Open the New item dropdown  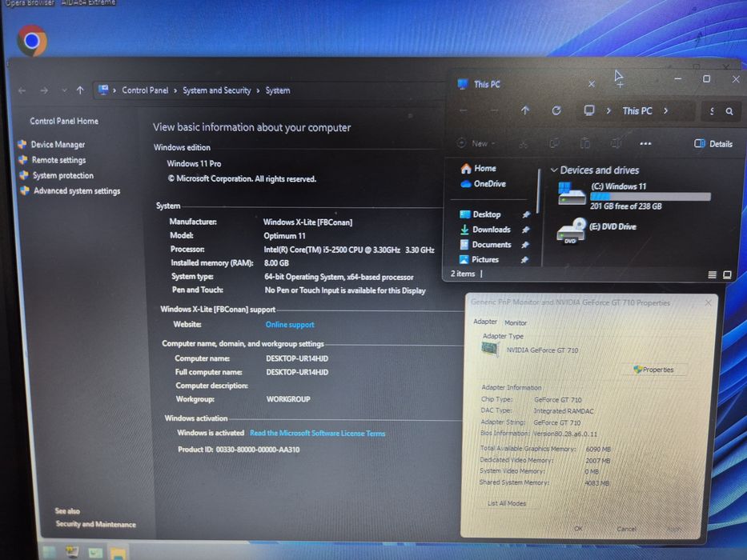476,143
